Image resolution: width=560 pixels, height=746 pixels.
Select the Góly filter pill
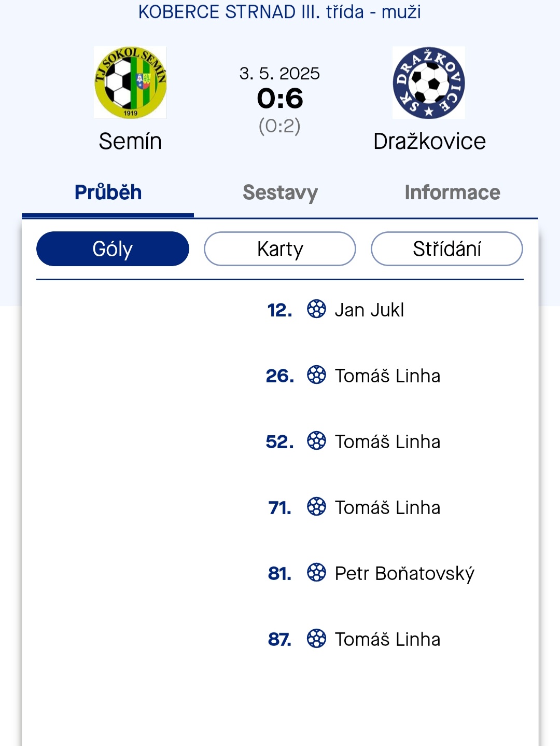[x=113, y=248]
